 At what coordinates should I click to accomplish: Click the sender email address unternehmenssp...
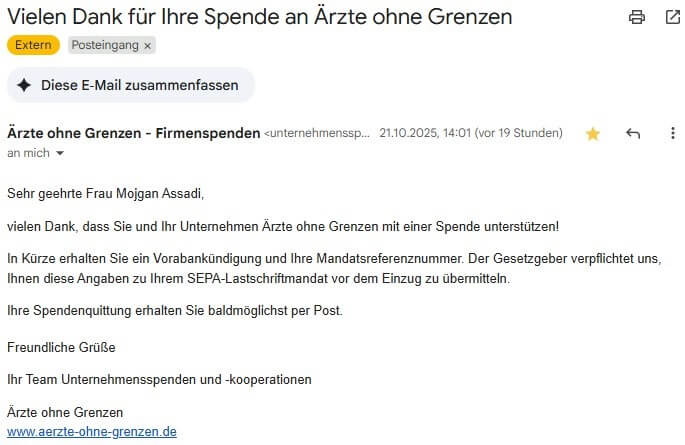pos(318,134)
